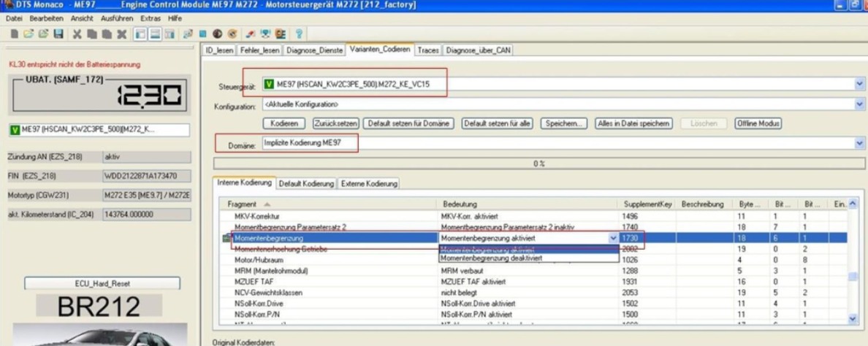Screen dimensions: 868x346
Task: Click the open folder toolbar icon
Action: point(29,34)
